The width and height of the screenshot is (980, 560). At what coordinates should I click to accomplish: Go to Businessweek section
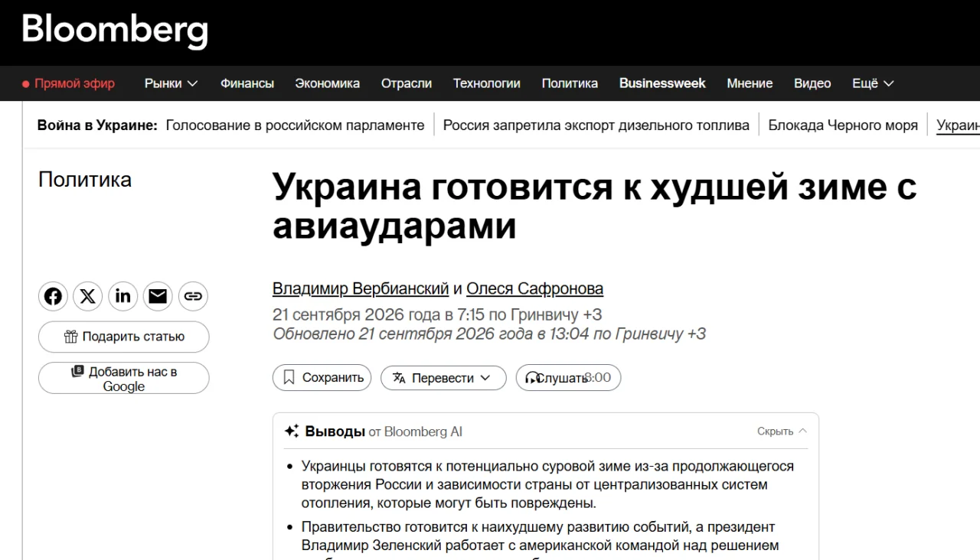coord(662,83)
